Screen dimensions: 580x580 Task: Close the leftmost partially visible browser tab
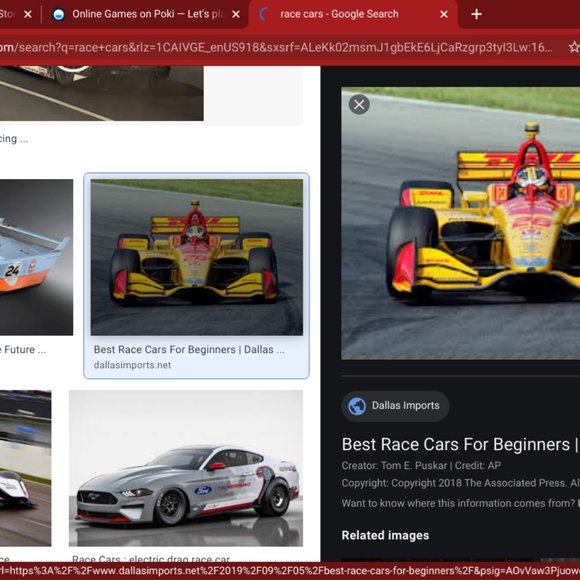(28, 14)
